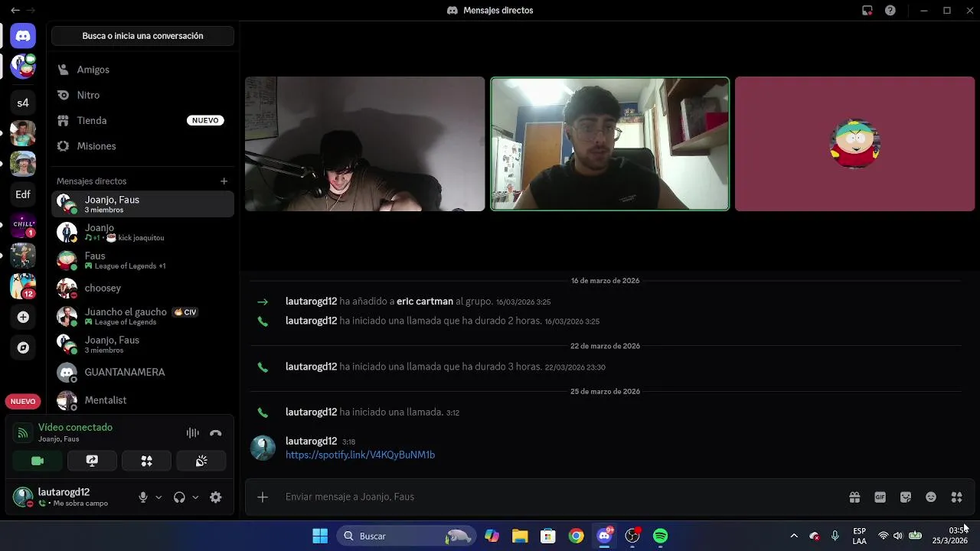Select the Cartman avatar call tile

(854, 144)
